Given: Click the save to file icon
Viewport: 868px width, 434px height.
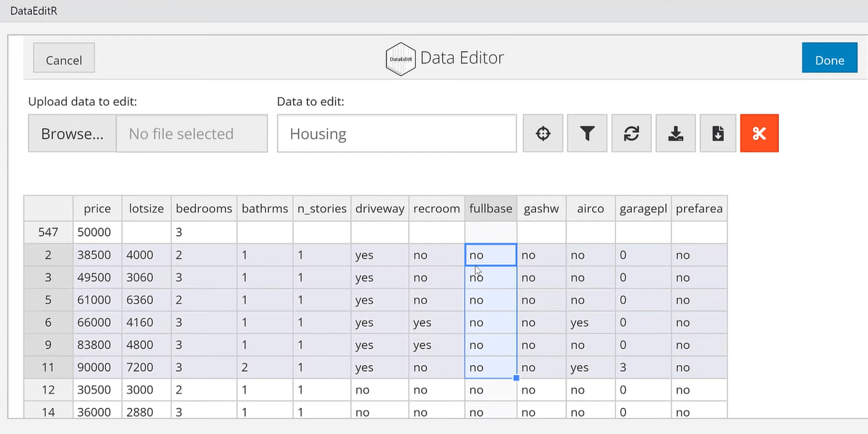Looking at the screenshot, I should coord(718,133).
